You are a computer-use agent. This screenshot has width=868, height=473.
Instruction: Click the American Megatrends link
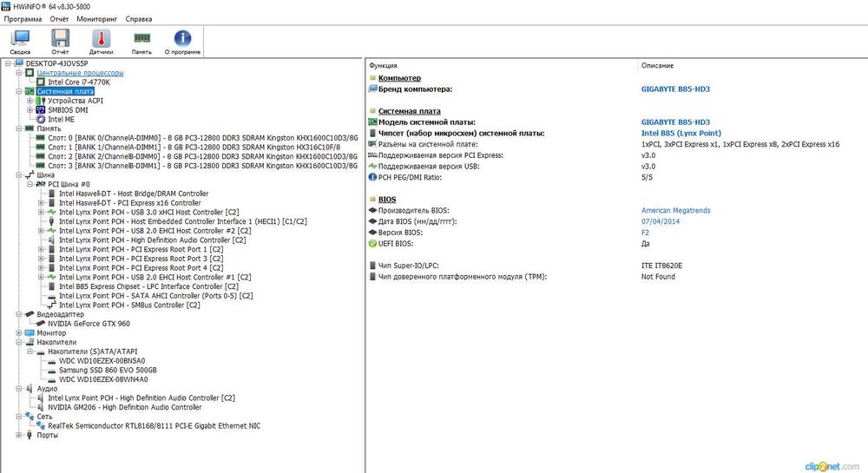click(x=675, y=211)
